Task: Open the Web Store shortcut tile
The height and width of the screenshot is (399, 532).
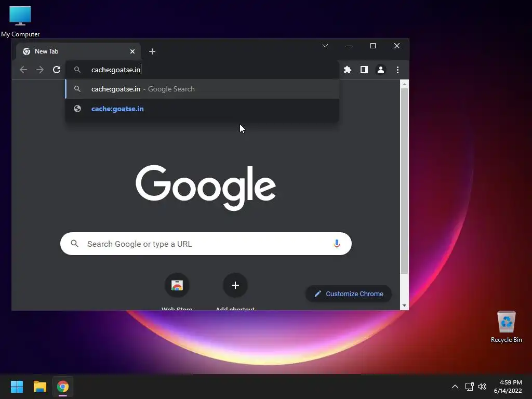Action: (x=177, y=285)
